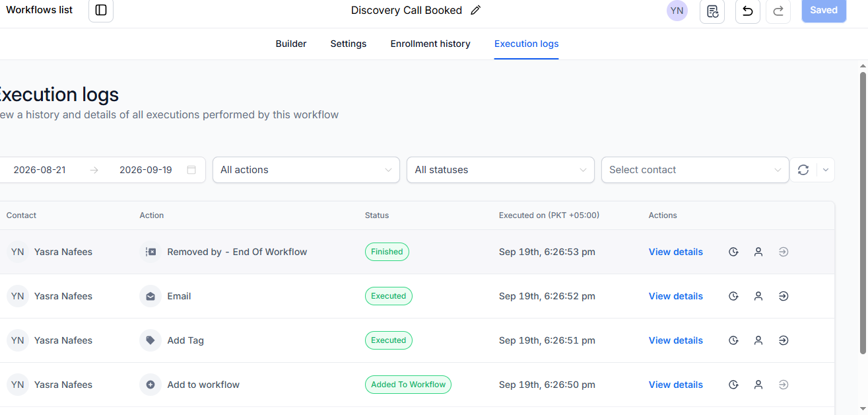Image resolution: width=868 pixels, height=415 pixels.
Task: Click the Added To Workflow status badge
Action: 408,385
